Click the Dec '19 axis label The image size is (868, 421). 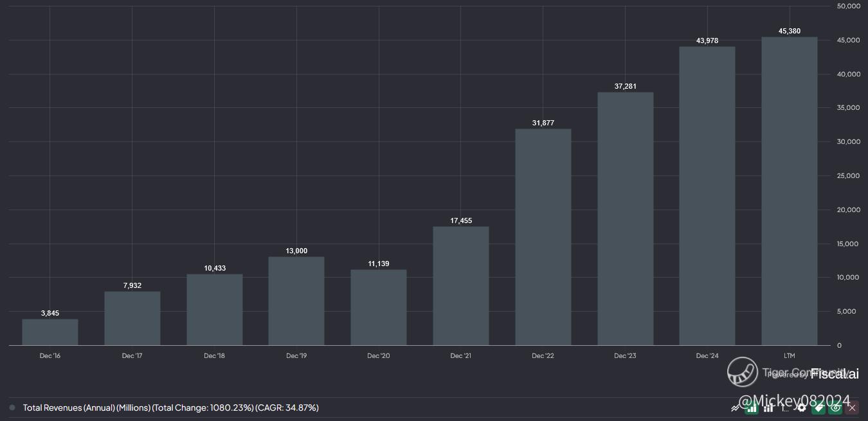click(296, 356)
